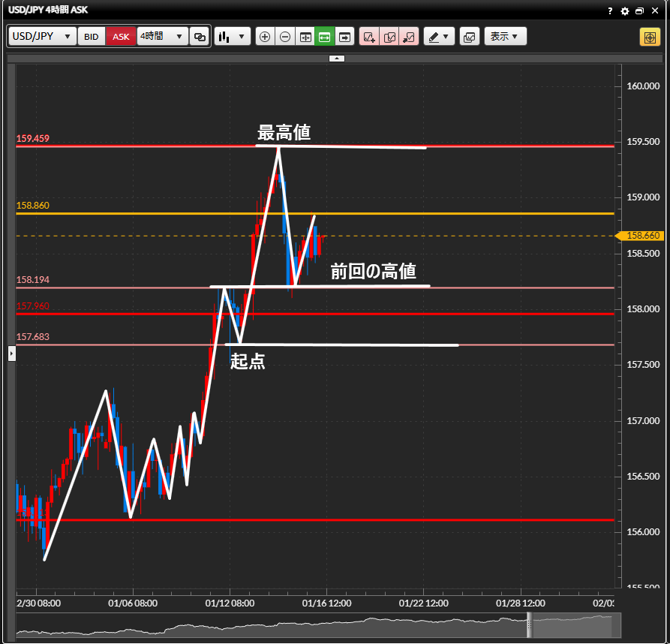
Task: Switch price display to ASK
Action: click(x=121, y=37)
